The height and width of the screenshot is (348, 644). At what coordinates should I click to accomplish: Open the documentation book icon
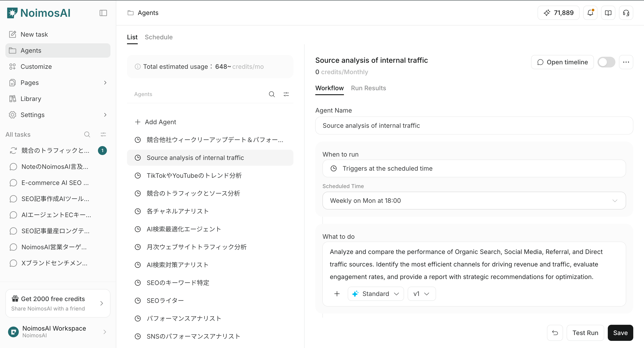click(608, 13)
